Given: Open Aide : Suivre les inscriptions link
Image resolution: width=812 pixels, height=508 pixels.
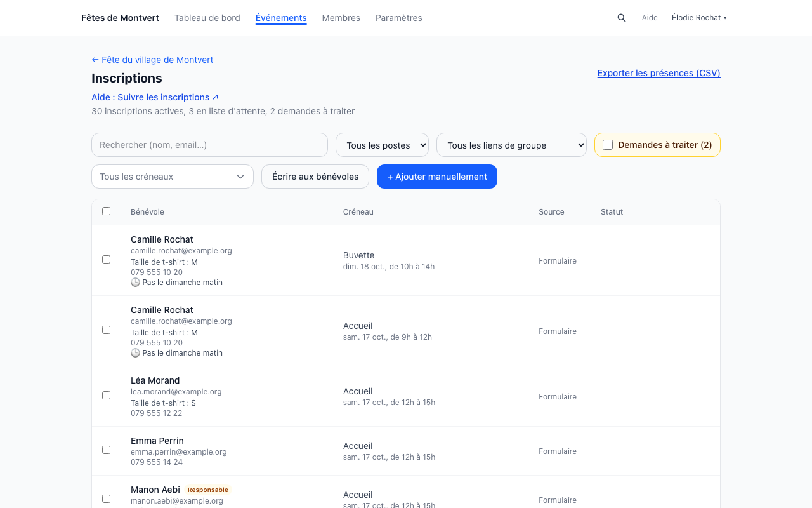Looking at the screenshot, I should pos(155,97).
